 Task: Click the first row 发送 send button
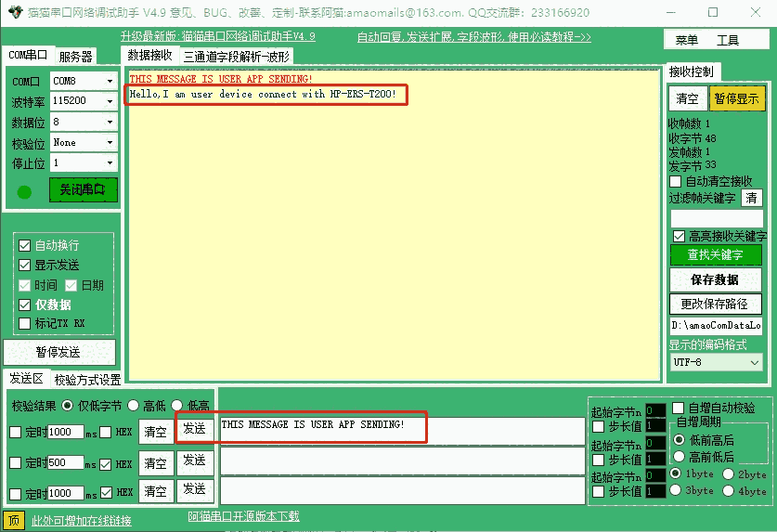(x=194, y=428)
